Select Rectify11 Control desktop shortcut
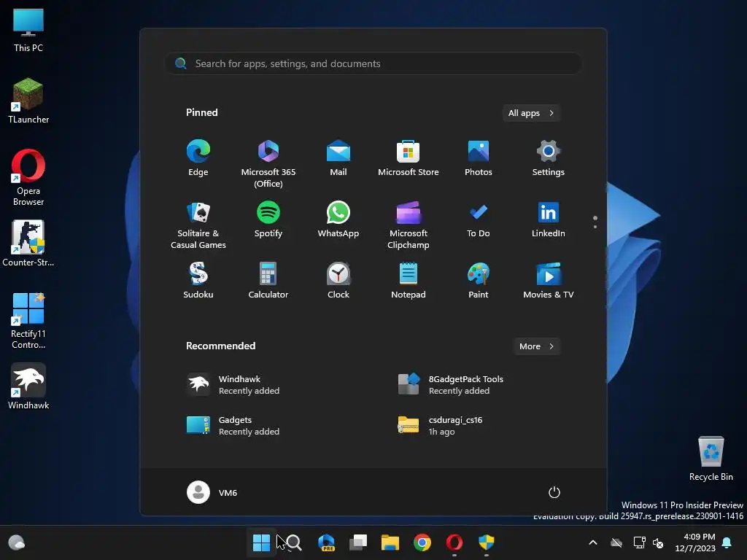 point(28,321)
